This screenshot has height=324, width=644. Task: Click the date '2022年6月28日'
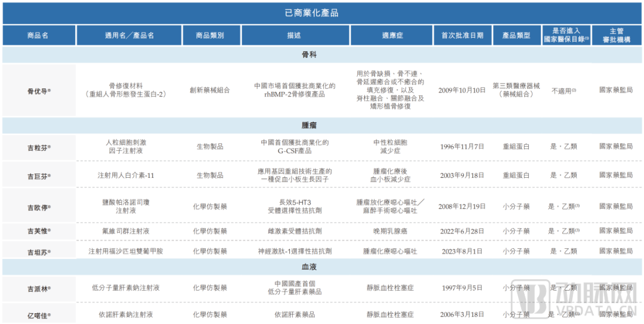[x=462, y=231]
